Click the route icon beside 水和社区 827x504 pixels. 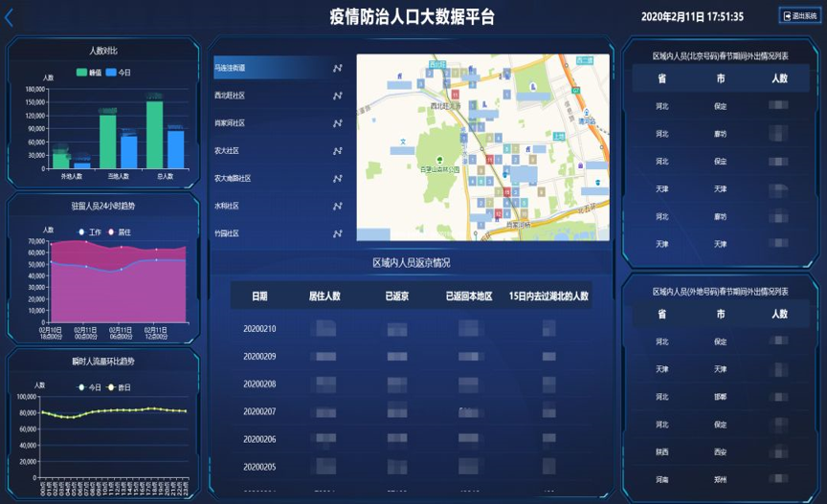click(x=337, y=206)
